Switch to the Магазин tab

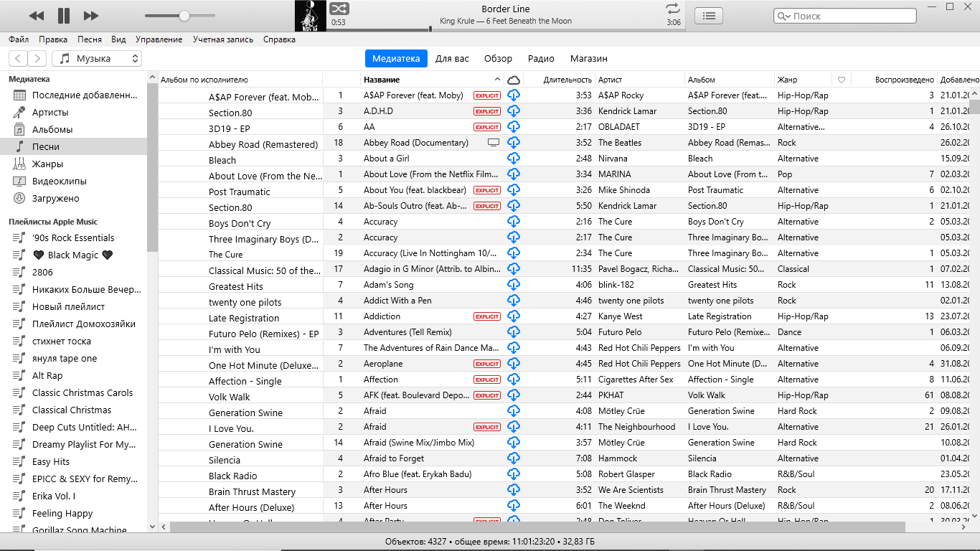[588, 59]
